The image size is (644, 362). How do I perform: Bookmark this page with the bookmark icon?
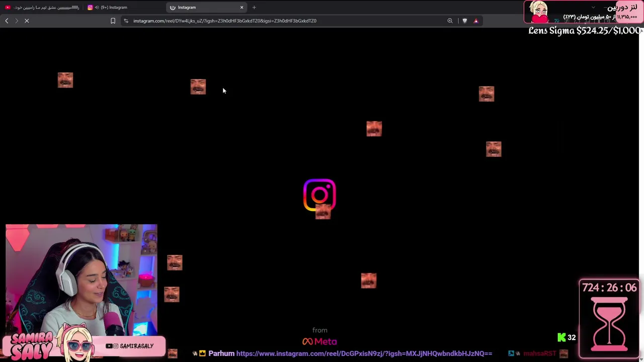pos(113,21)
